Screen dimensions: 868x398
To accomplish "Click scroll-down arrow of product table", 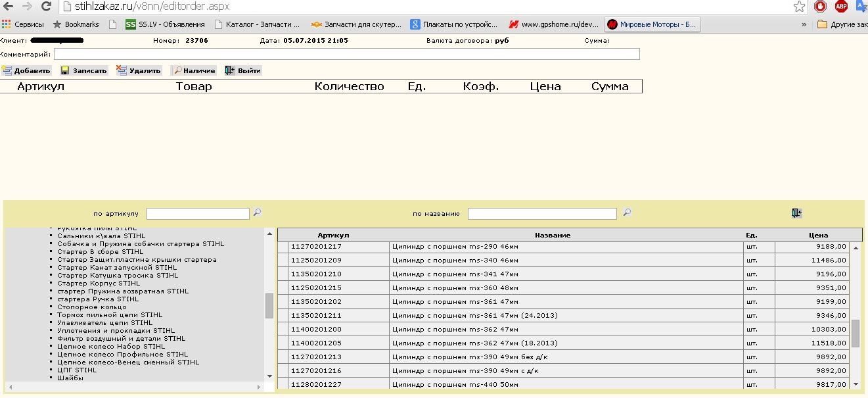I will click(x=856, y=384).
